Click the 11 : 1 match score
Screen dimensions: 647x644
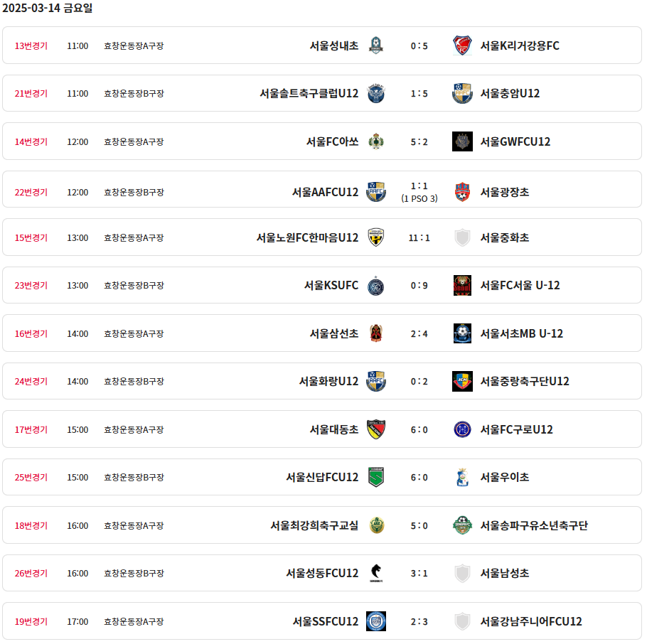419,237
